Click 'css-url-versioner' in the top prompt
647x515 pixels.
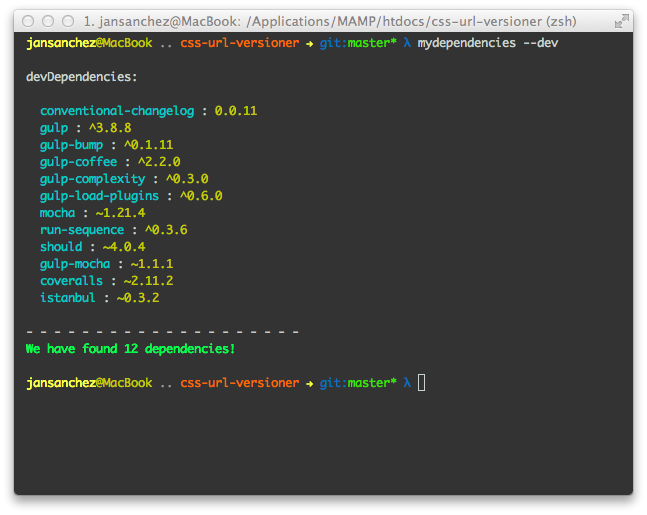click(x=240, y=43)
